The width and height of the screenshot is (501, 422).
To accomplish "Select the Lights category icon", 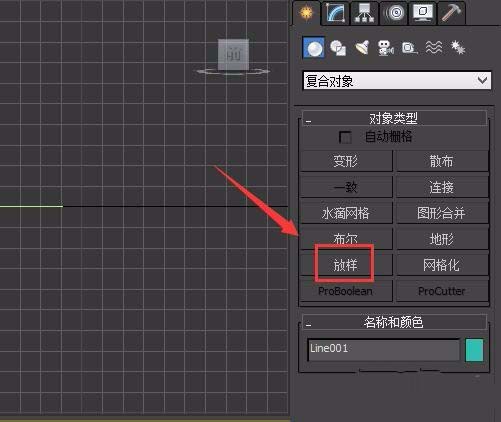I will [362, 48].
